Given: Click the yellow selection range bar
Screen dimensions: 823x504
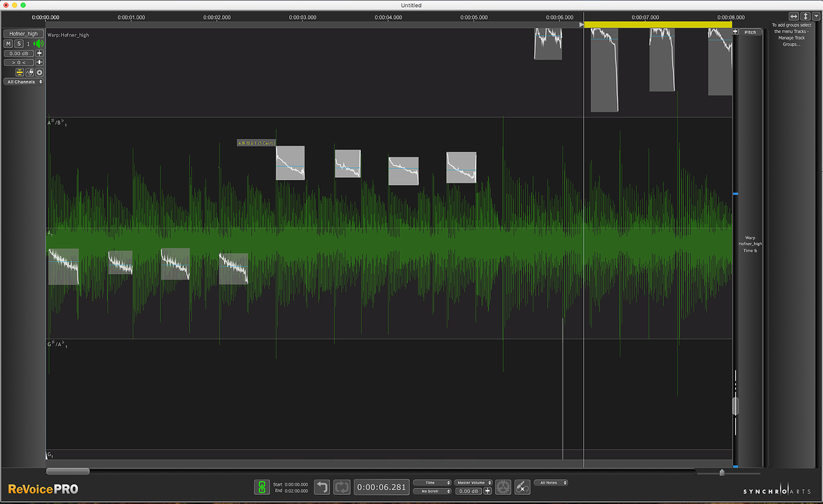Looking at the screenshot, I should (x=658, y=25).
